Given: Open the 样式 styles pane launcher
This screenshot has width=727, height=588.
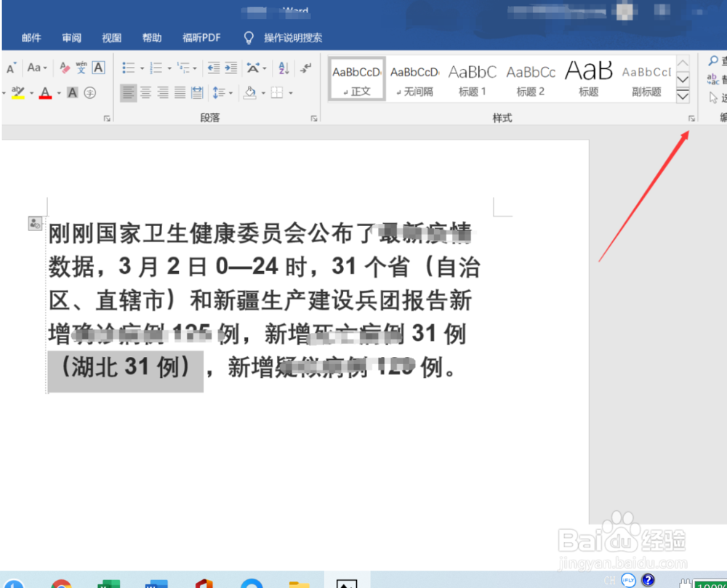Looking at the screenshot, I should tap(691, 118).
